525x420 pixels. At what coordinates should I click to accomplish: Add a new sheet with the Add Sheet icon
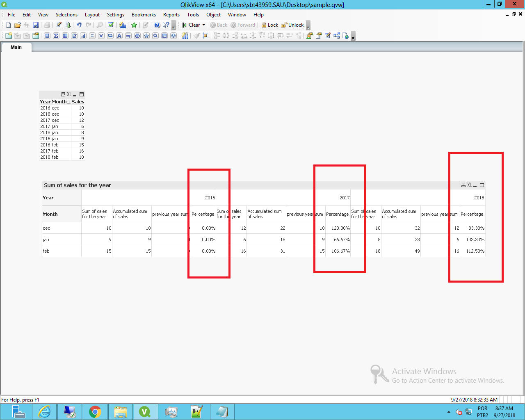[x=9, y=36]
